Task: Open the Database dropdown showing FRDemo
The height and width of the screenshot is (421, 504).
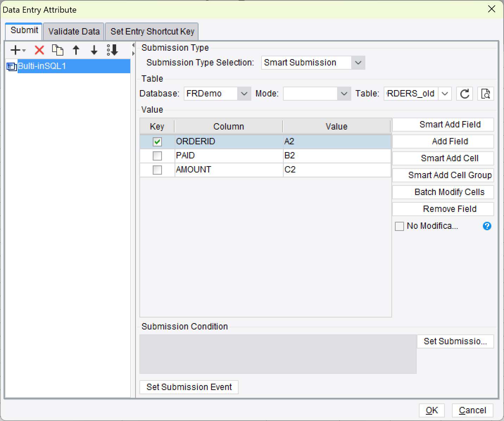Action: click(244, 94)
